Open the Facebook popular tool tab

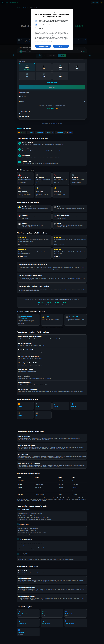[50, 132]
